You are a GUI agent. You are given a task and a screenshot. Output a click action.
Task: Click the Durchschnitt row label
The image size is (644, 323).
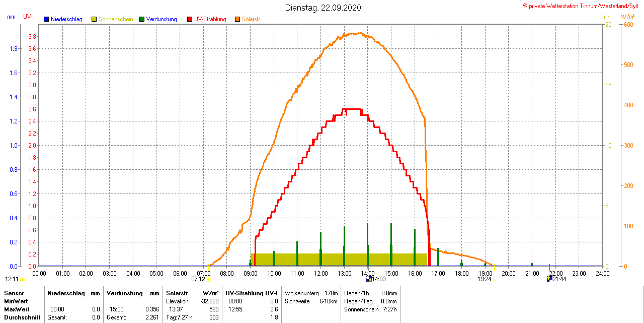pos(22,317)
